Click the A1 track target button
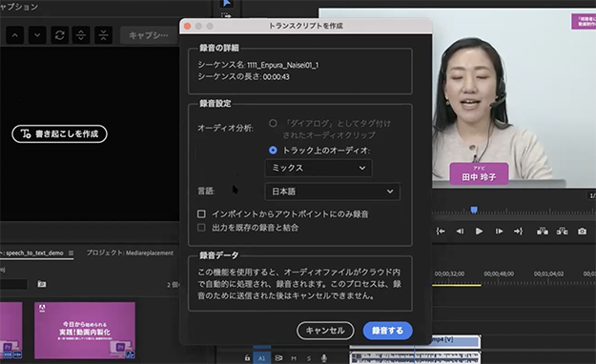This screenshot has height=364, width=596. [262, 358]
